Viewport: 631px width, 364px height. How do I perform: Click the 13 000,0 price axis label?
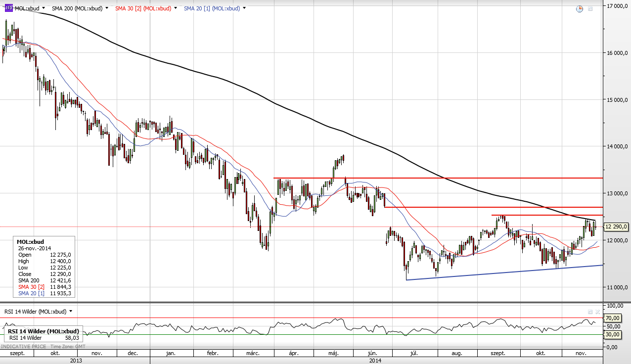click(x=617, y=193)
